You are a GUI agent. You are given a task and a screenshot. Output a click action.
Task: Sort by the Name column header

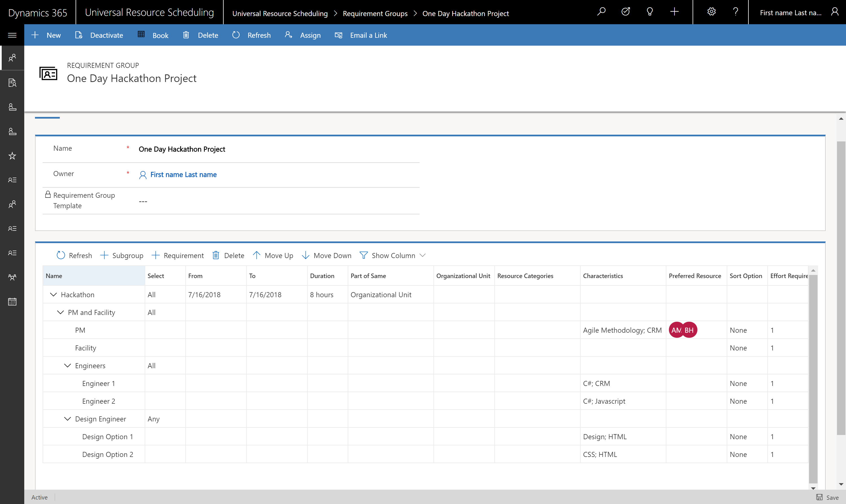[x=94, y=276]
